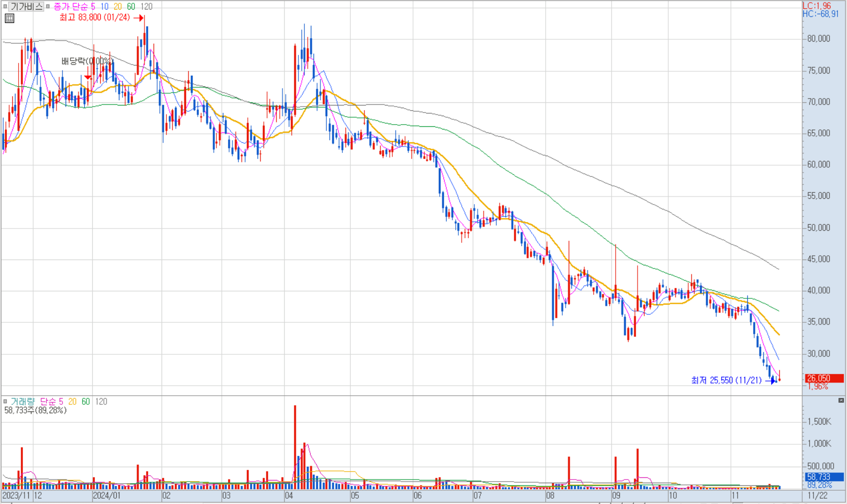Select the volume 20-day average label
The width and height of the screenshot is (847, 504).
point(72,402)
